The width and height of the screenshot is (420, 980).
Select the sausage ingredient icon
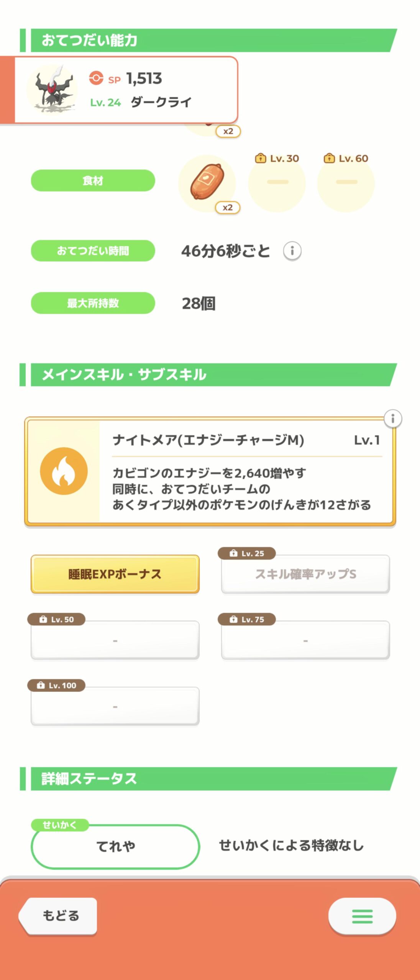click(207, 183)
